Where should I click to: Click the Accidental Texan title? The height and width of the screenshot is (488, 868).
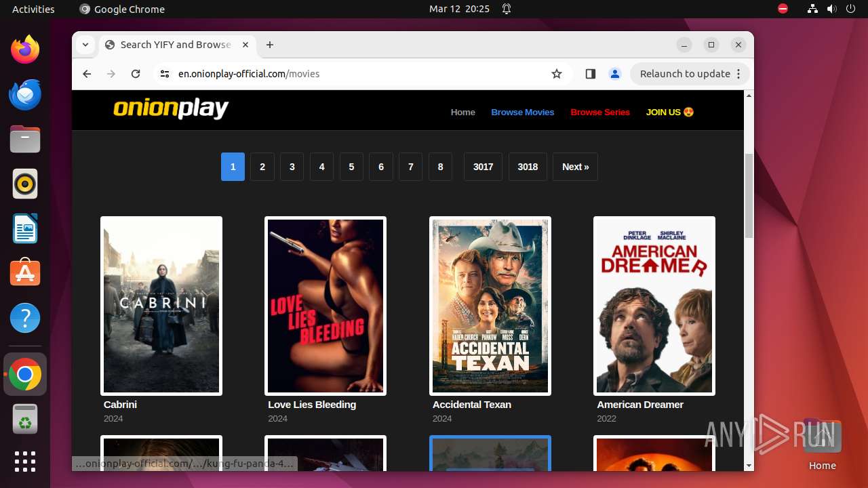(472, 405)
